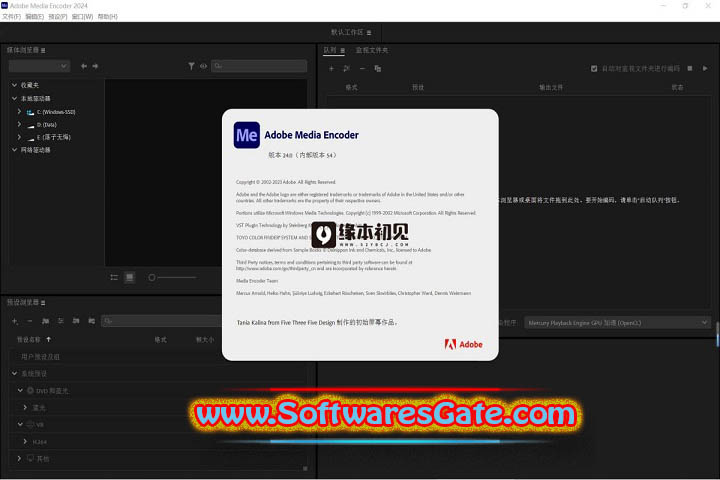The height and width of the screenshot is (480, 720).
Task: Click the media browser search field
Action: [259, 66]
